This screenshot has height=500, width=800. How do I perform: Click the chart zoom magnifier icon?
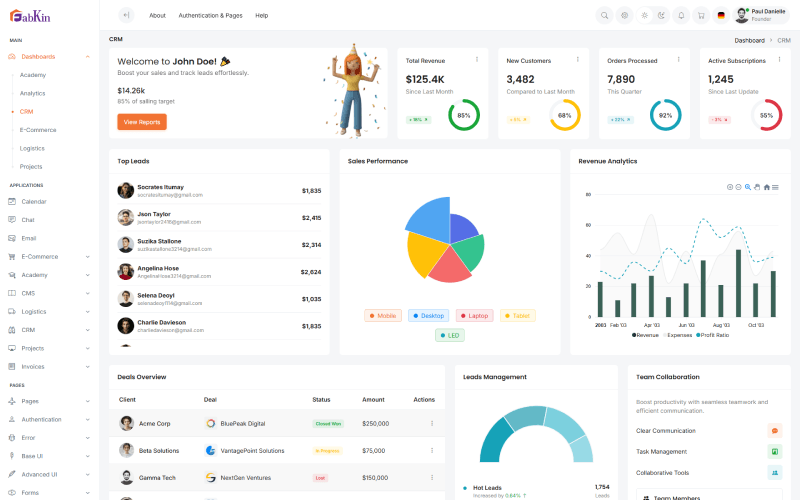tap(748, 187)
